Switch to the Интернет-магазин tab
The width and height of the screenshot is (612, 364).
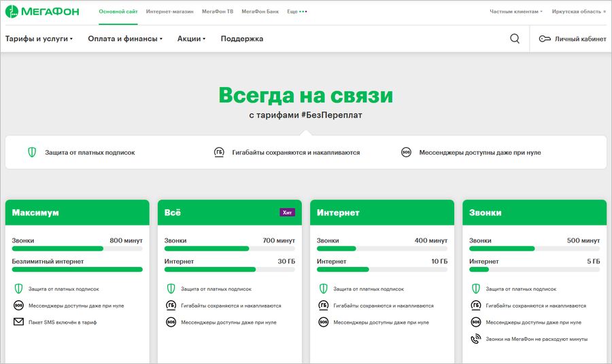170,12
